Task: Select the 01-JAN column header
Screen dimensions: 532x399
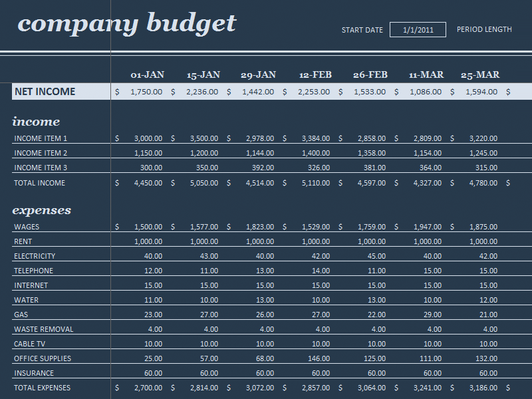Action: pyautogui.click(x=147, y=74)
